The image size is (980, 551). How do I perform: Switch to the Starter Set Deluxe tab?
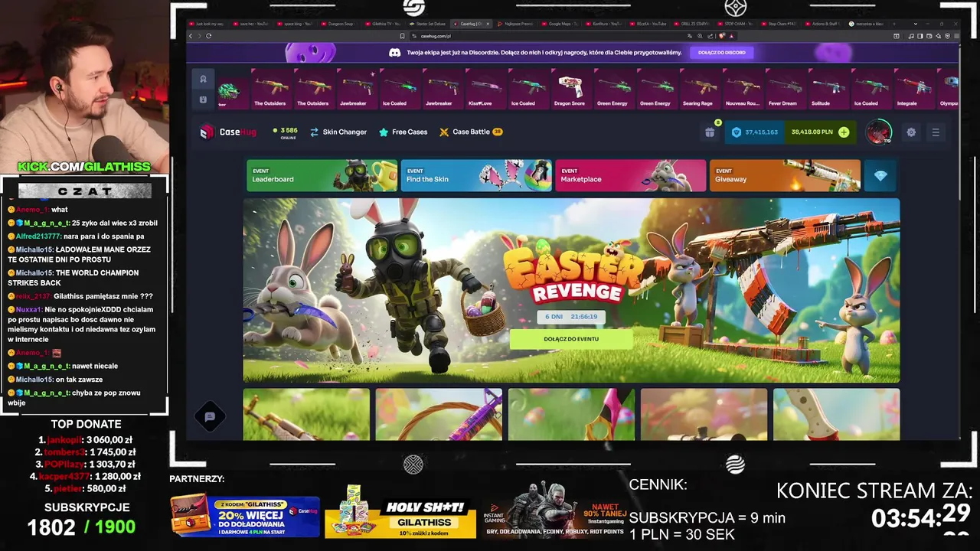pos(429,24)
